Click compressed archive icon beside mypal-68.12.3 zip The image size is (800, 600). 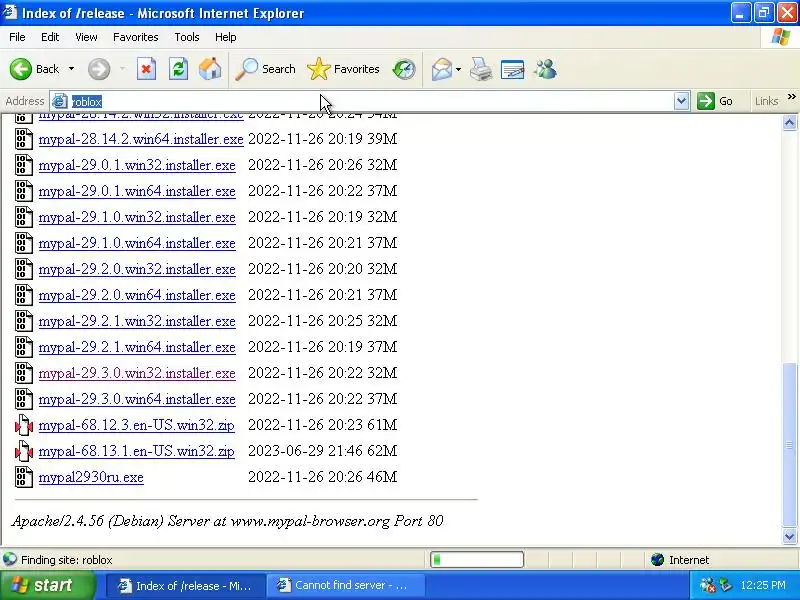pos(24,426)
